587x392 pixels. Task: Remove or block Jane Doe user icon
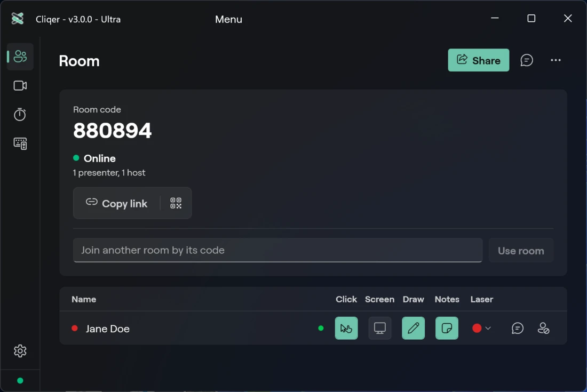point(543,328)
